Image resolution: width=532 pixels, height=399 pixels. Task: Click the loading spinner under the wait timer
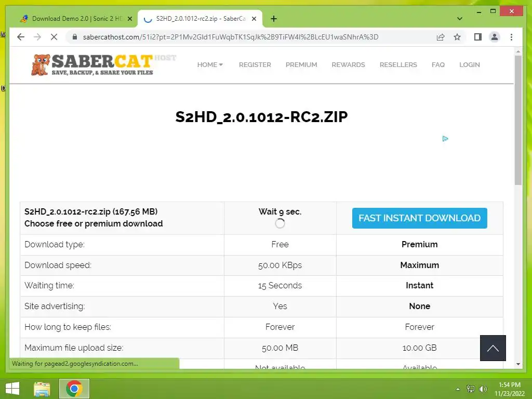pyautogui.click(x=280, y=223)
